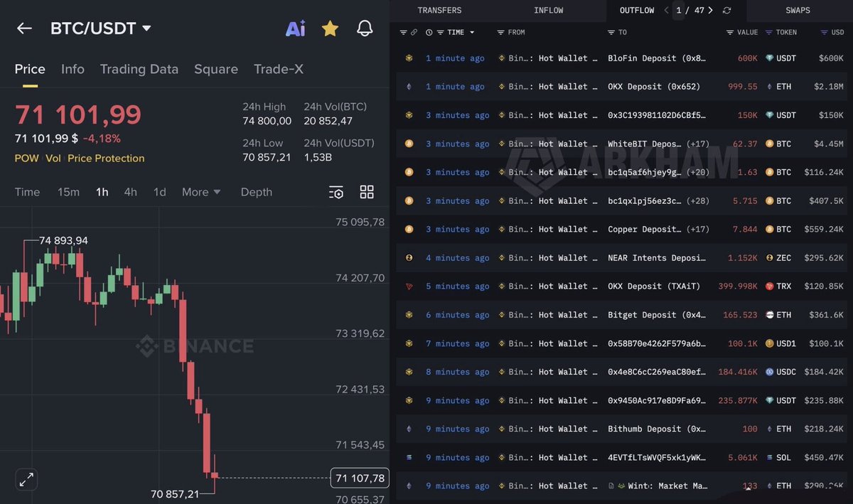Image resolution: width=853 pixels, height=504 pixels.
Task: Select the 1d timeframe button
Action: (160, 192)
